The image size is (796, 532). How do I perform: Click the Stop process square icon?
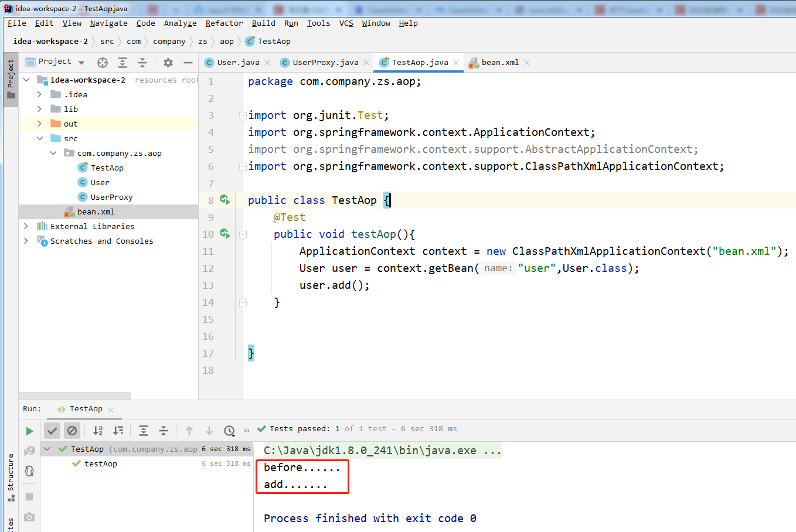(x=29, y=497)
